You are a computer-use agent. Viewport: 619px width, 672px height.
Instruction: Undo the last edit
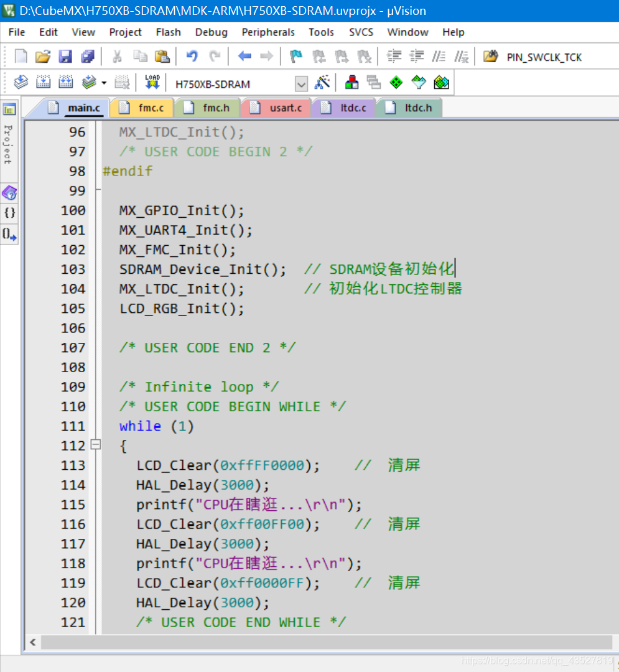click(x=192, y=56)
